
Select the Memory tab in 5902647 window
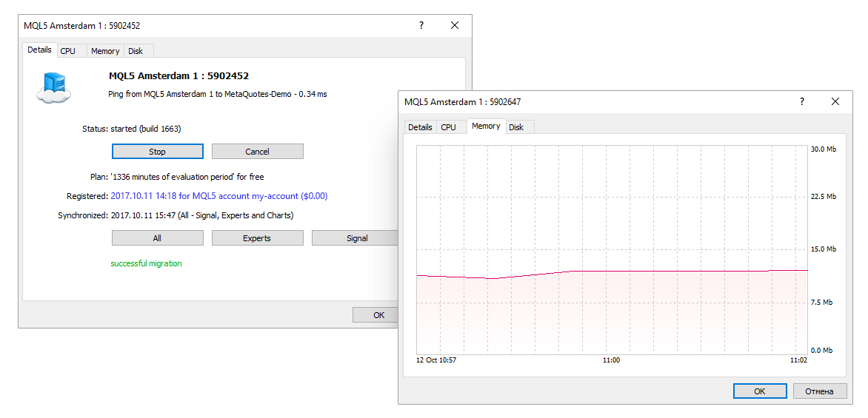coord(486,126)
